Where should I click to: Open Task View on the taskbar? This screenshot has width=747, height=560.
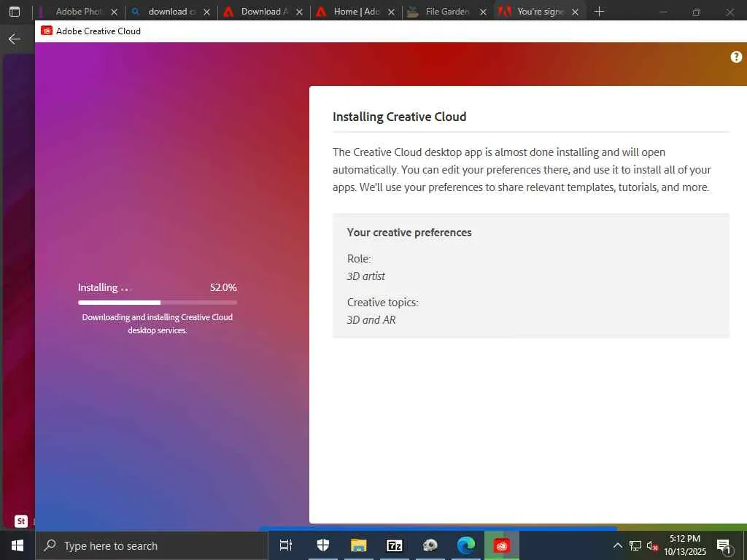(x=286, y=545)
